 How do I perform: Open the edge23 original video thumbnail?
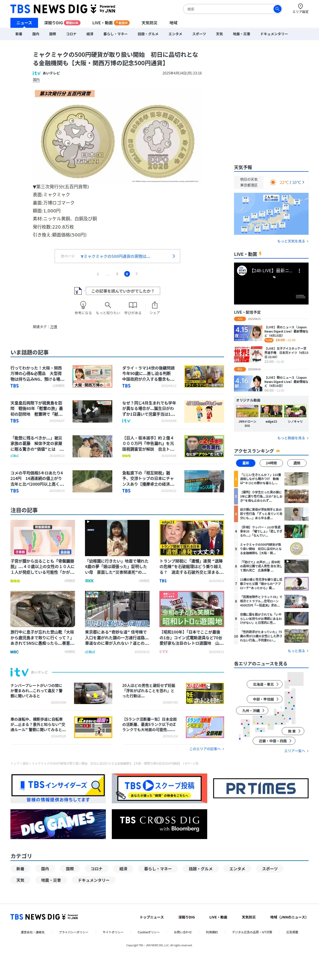pos(271,412)
